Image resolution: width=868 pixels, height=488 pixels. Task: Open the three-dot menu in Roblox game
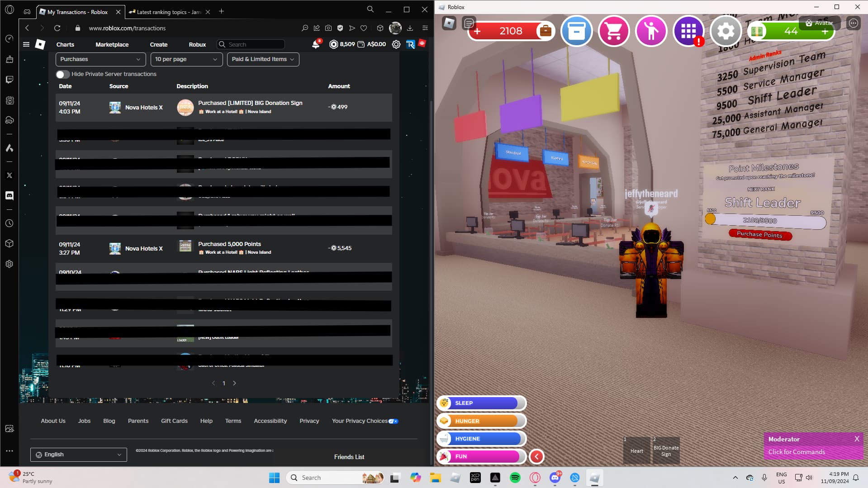tap(854, 23)
